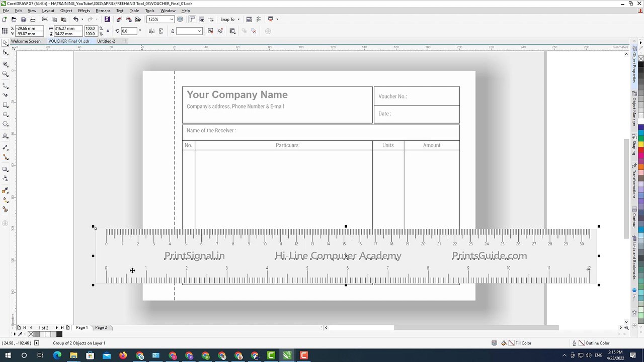644x362 pixels.
Task: Select the Polygon tool
Action: click(5, 124)
